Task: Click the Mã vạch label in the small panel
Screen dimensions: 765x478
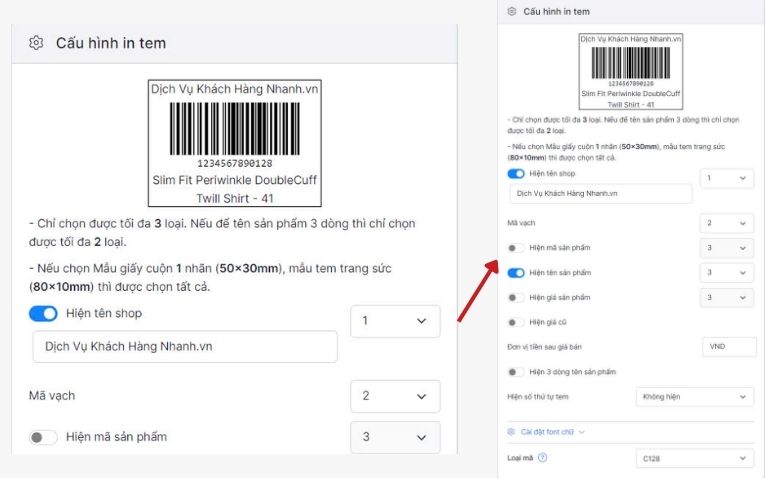Action: point(521,223)
